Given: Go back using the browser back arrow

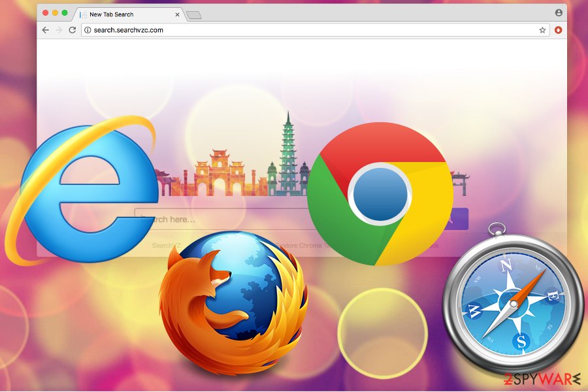Looking at the screenshot, I should (45, 30).
